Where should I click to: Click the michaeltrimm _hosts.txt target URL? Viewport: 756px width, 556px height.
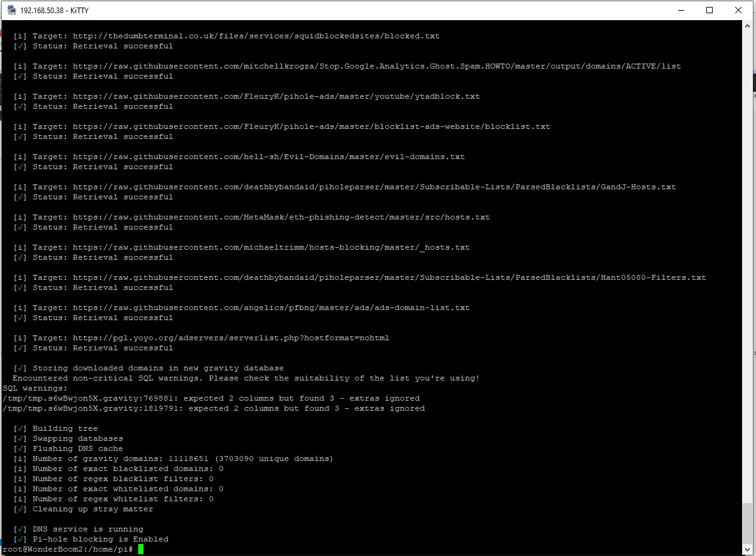pos(271,247)
